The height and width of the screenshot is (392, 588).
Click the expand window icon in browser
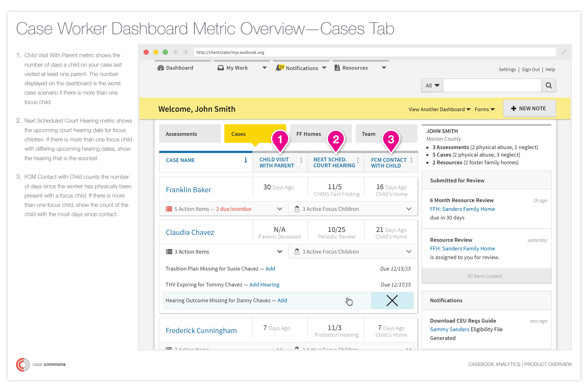click(564, 52)
